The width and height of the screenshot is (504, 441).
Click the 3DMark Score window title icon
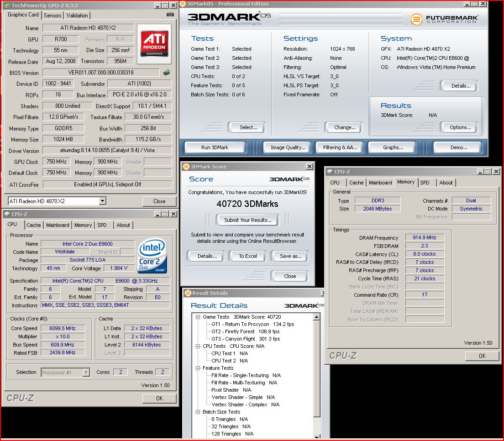tap(186, 167)
